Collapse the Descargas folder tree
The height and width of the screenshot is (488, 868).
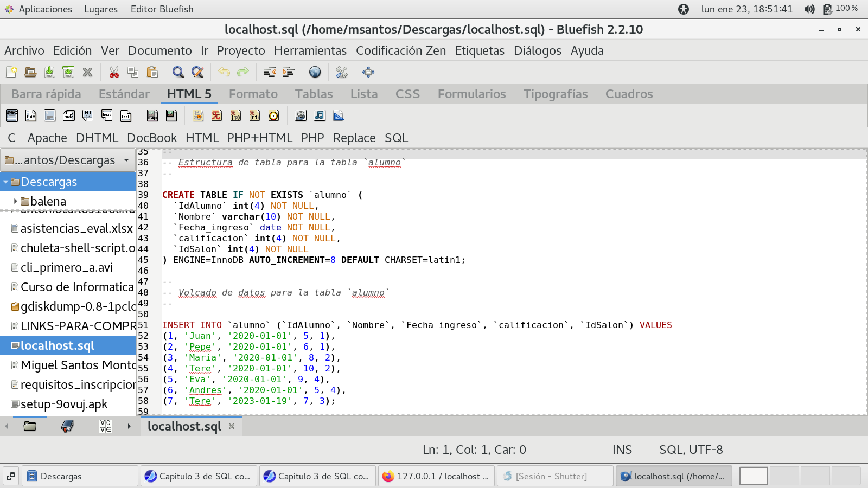pyautogui.click(x=6, y=182)
